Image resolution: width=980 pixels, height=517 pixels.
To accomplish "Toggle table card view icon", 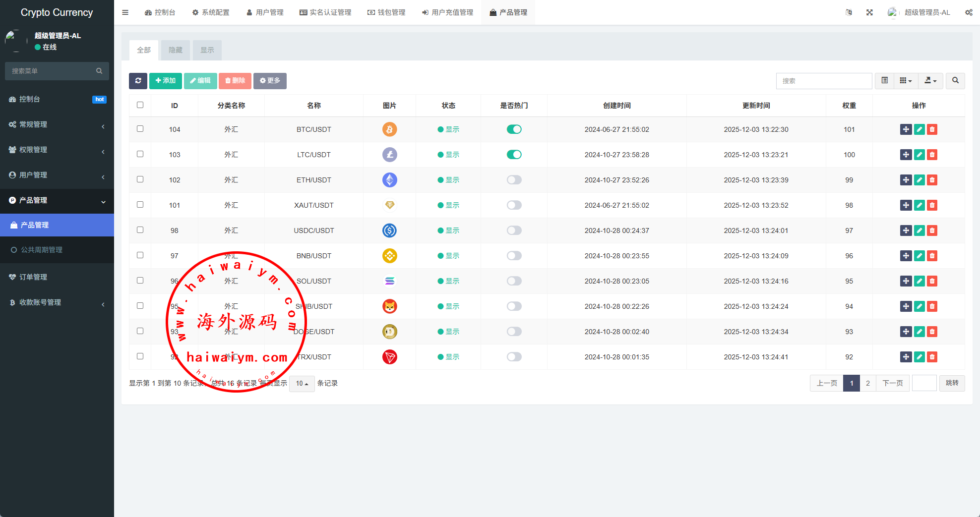I will [x=884, y=81].
